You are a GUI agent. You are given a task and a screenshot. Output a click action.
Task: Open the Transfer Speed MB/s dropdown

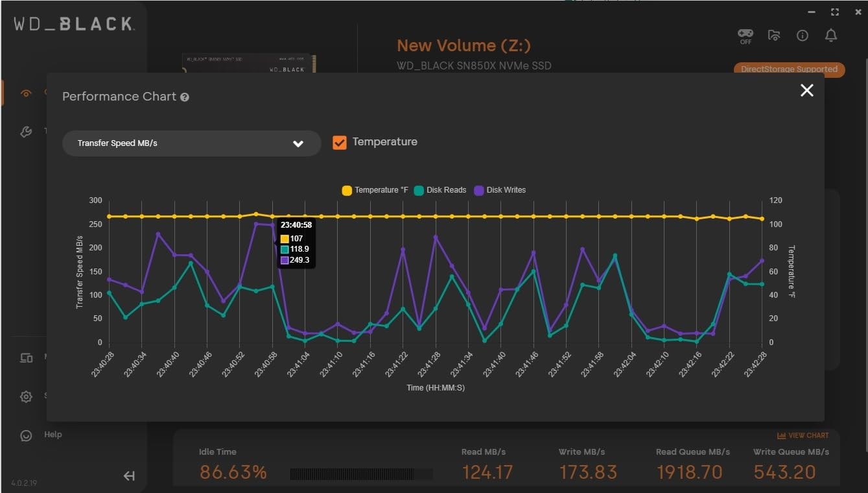(192, 143)
